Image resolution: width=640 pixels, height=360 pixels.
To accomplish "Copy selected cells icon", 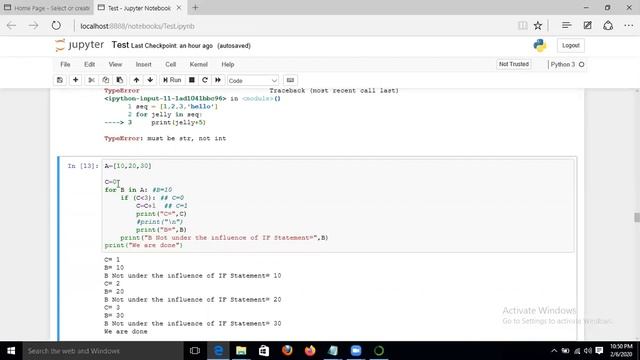I will click(106, 80).
